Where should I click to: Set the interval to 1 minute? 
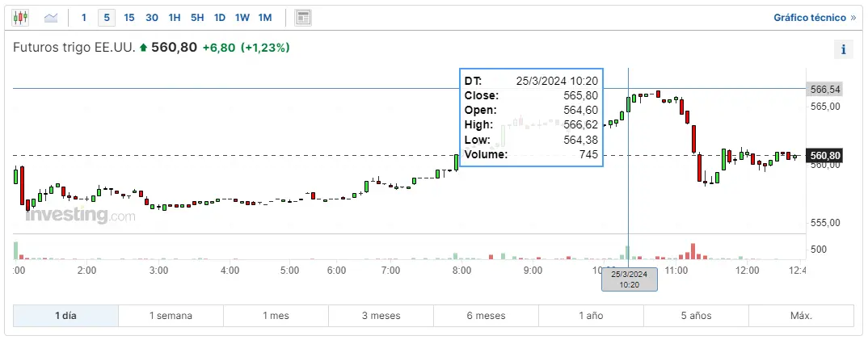coord(84,17)
